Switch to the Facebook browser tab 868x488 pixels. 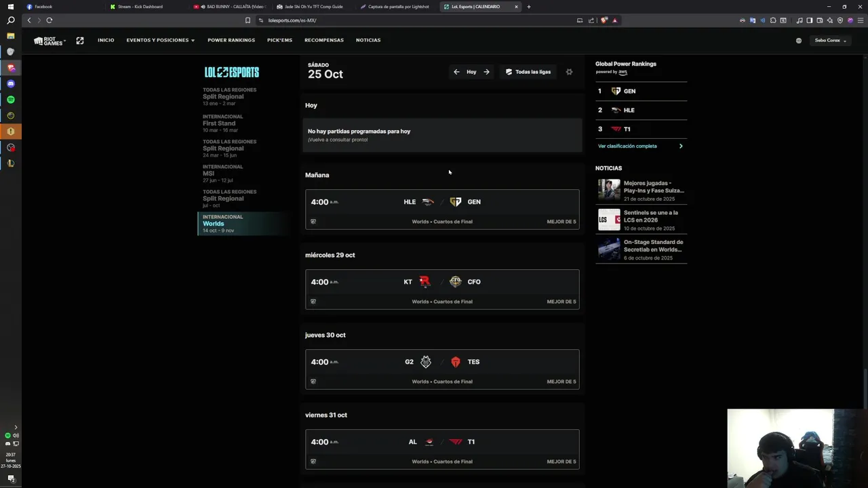point(64,7)
